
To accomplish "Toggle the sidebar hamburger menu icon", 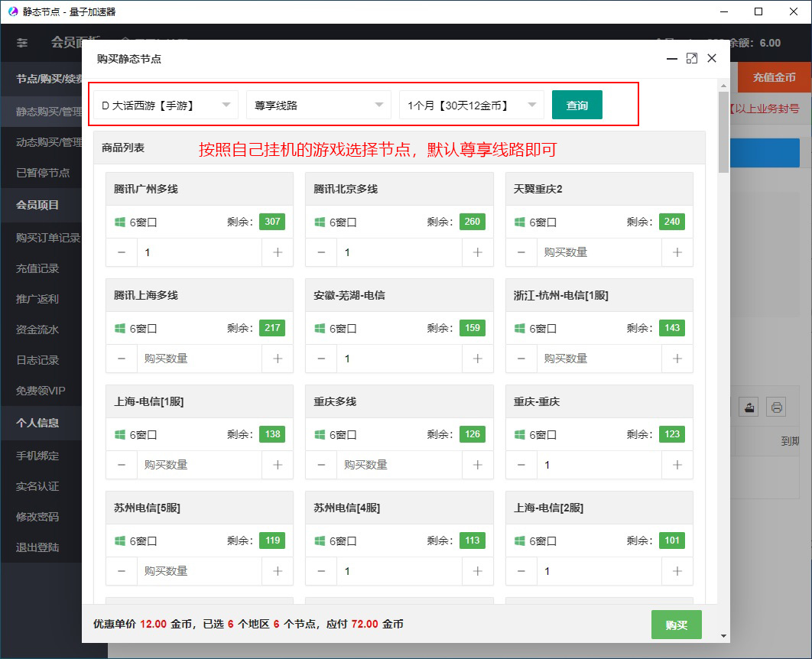I will [21, 43].
